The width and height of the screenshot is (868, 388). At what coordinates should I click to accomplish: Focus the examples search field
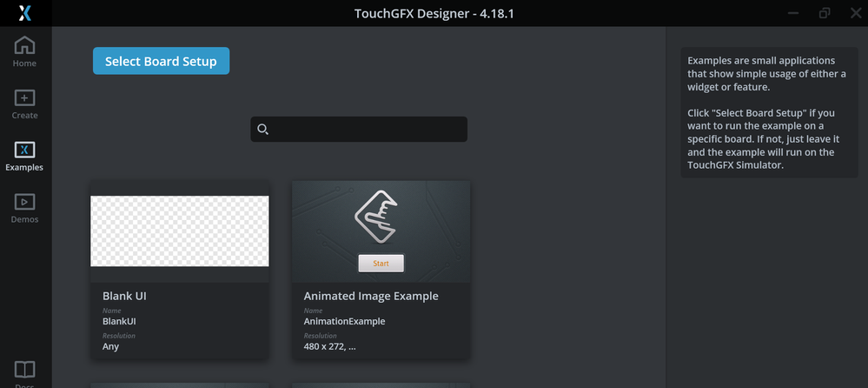359,129
